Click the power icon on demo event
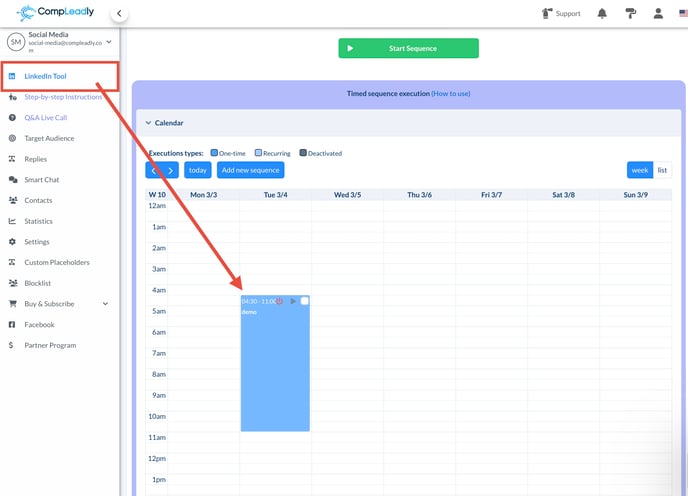This screenshot has width=688, height=496. point(280,301)
